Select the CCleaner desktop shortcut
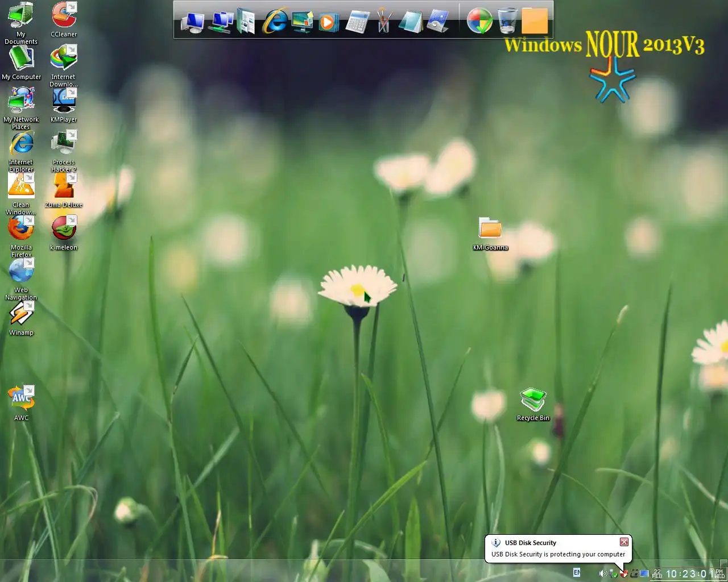The image size is (728, 582). (x=64, y=19)
